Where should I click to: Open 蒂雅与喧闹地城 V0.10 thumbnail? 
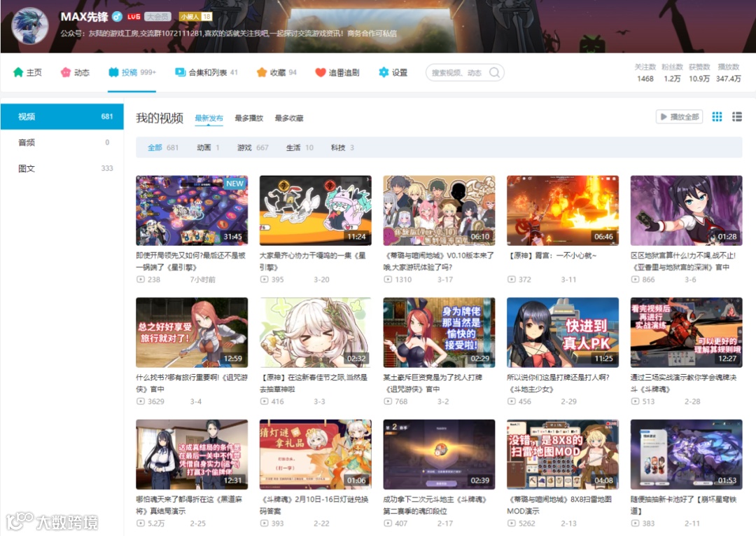point(439,210)
